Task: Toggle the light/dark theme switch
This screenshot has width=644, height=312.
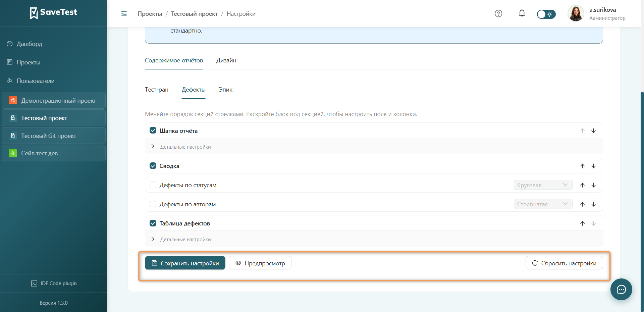Action: click(x=546, y=14)
